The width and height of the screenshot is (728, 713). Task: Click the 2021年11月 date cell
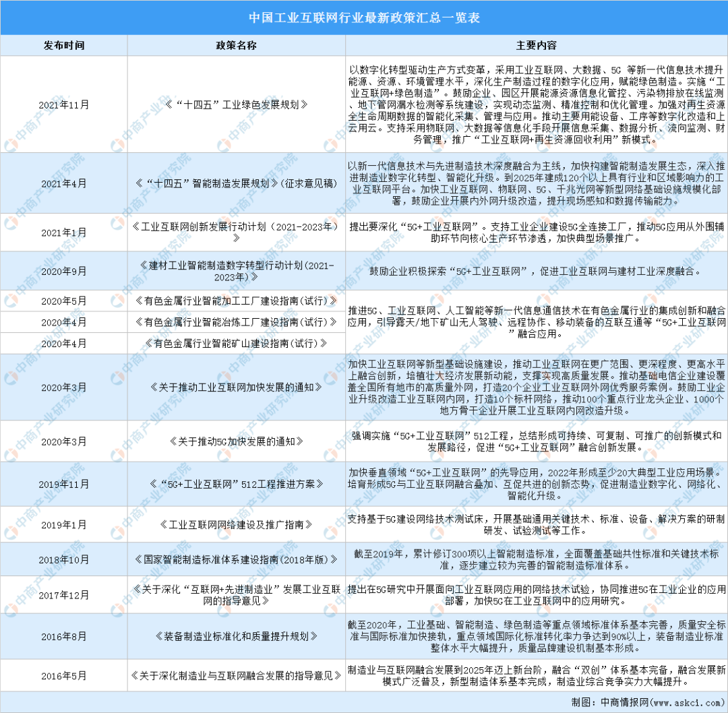pos(63,105)
